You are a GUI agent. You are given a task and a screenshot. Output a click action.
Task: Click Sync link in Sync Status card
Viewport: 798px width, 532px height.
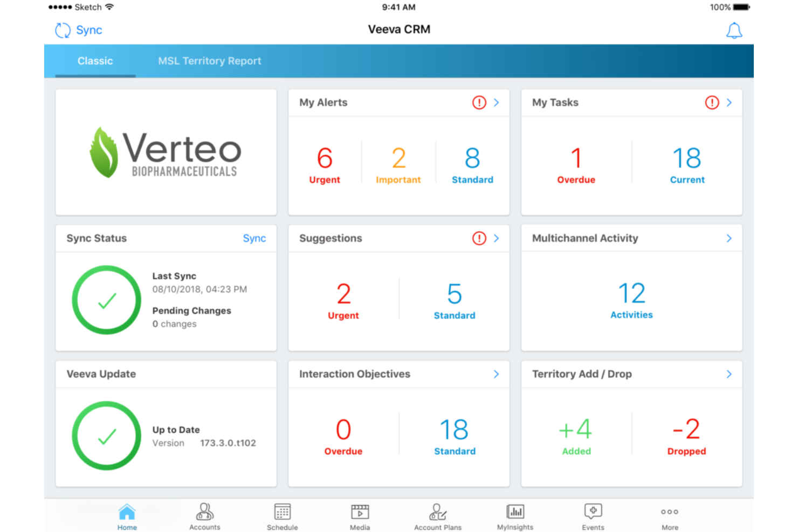(254, 238)
